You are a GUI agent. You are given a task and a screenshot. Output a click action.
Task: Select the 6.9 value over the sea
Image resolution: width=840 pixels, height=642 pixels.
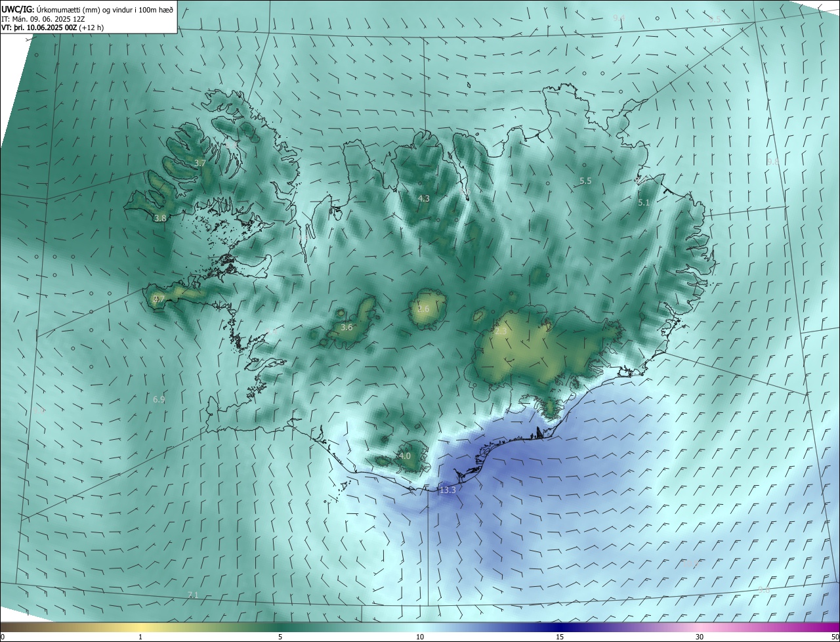(x=159, y=399)
